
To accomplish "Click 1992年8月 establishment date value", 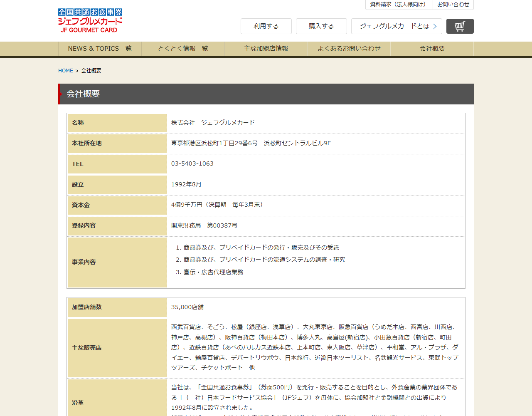I will point(186,184).
